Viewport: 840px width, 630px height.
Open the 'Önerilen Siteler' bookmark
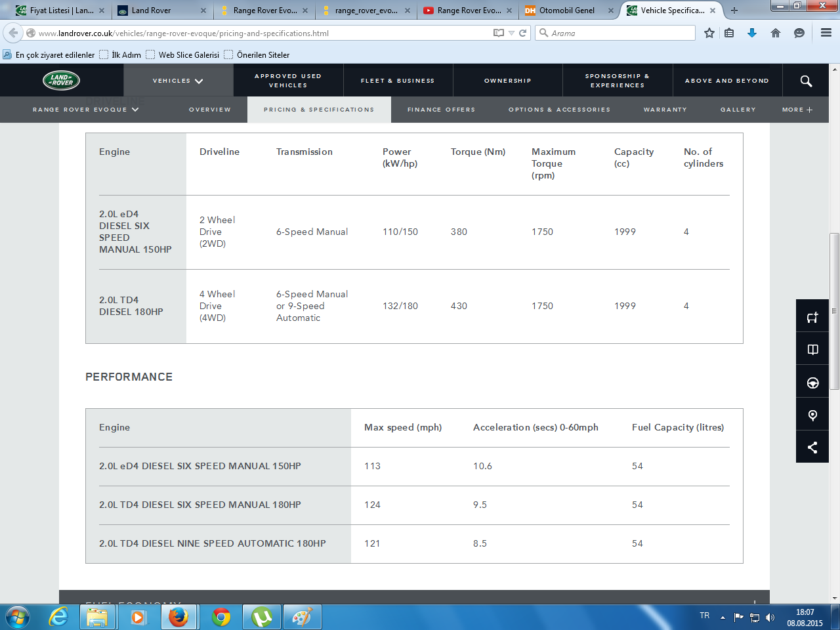click(x=257, y=55)
